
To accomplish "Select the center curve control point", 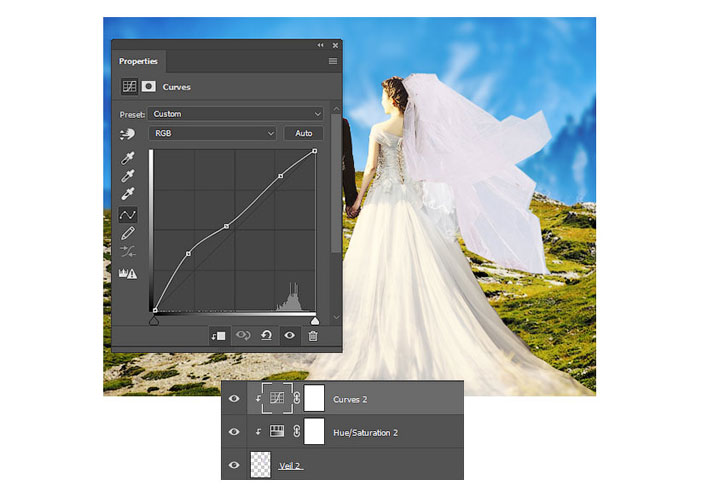I will (226, 227).
